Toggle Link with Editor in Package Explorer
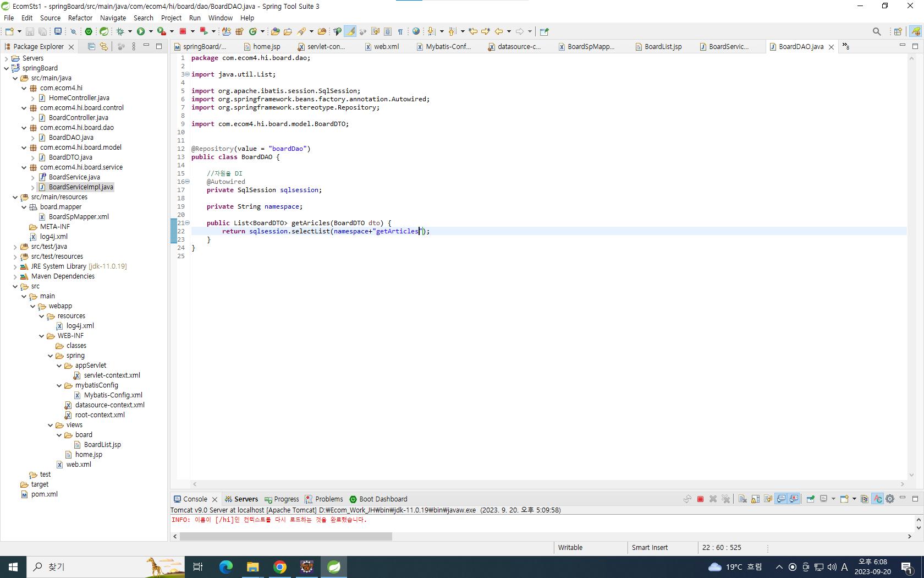This screenshot has width=924, height=578. tap(104, 47)
